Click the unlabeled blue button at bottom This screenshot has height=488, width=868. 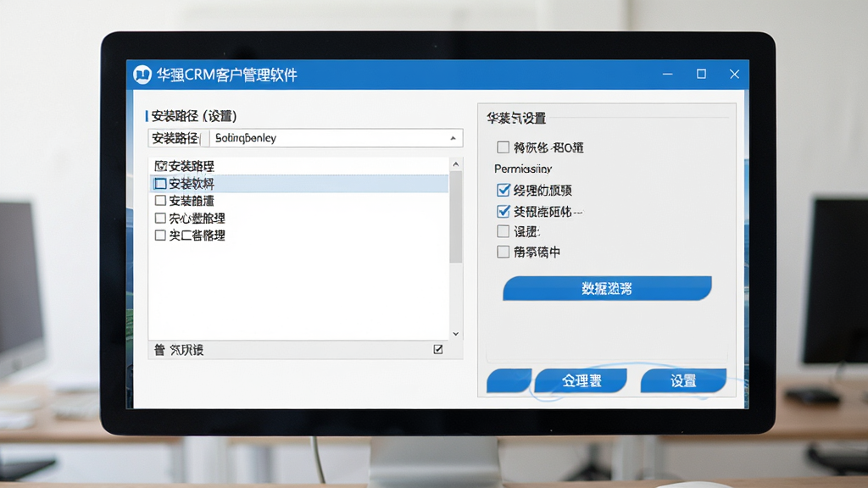(509, 380)
